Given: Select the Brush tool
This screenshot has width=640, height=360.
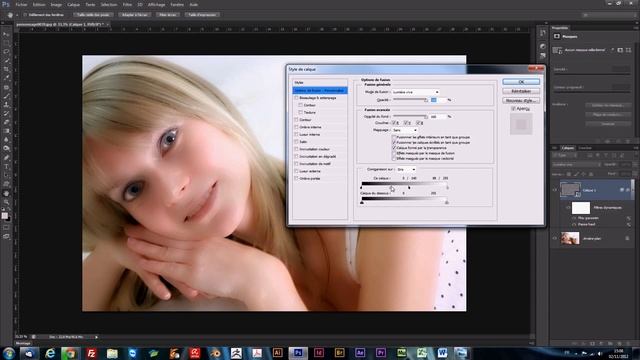Looking at the screenshot, I should (6, 96).
